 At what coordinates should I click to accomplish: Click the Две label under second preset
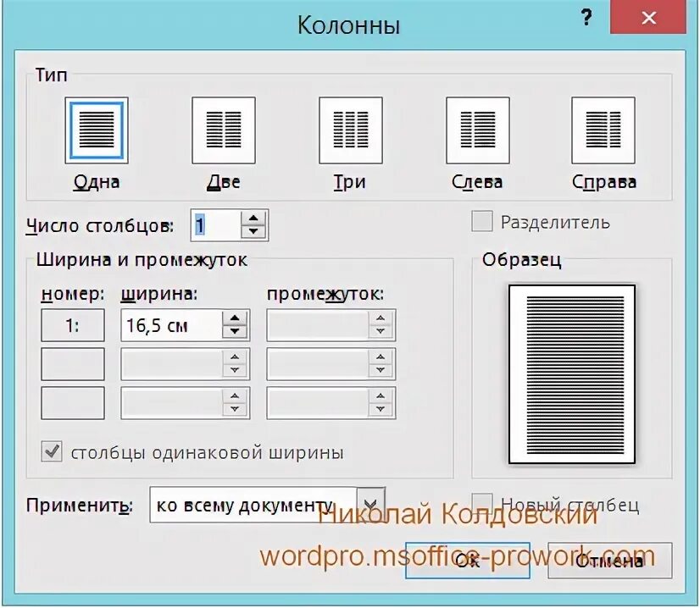tap(223, 182)
